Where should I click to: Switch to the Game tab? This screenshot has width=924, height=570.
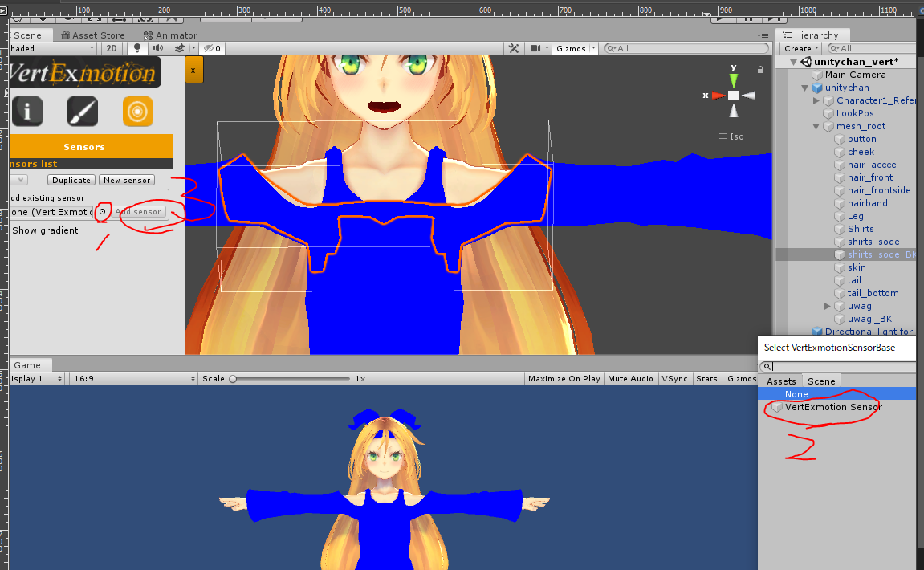click(27, 365)
